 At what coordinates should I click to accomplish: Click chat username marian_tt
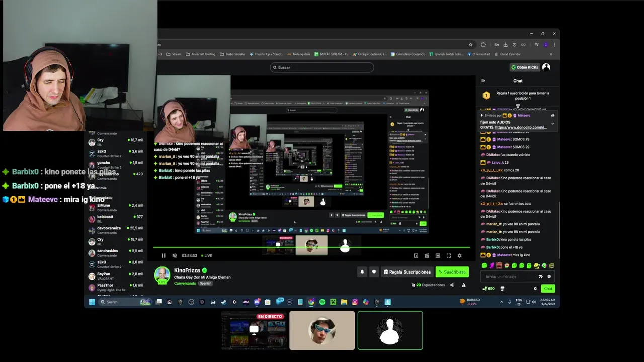pyautogui.click(x=493, y=224)
